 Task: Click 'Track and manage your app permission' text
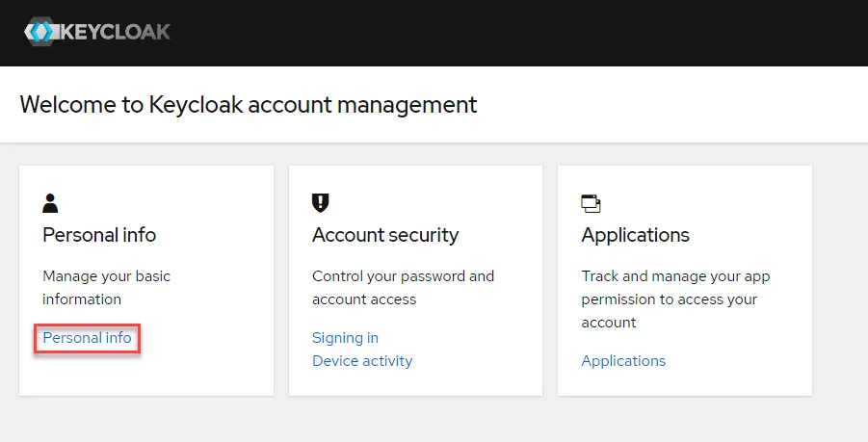click(675, 299)
